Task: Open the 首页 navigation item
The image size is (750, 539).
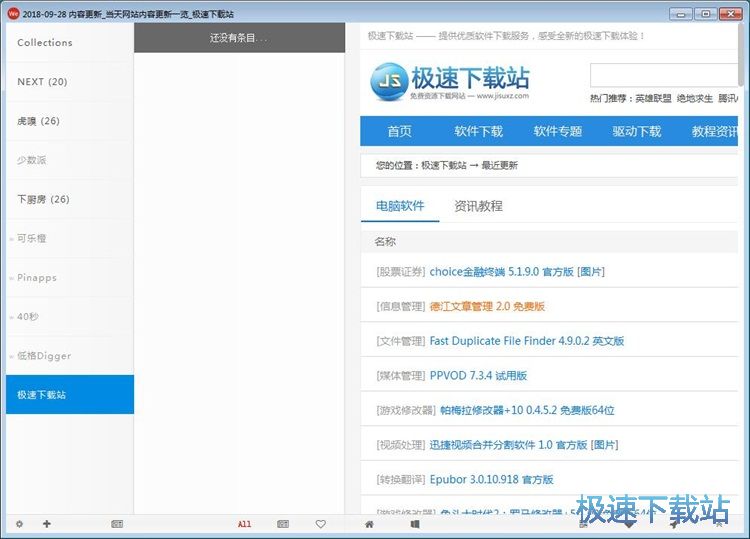Action: pos(399,131)
